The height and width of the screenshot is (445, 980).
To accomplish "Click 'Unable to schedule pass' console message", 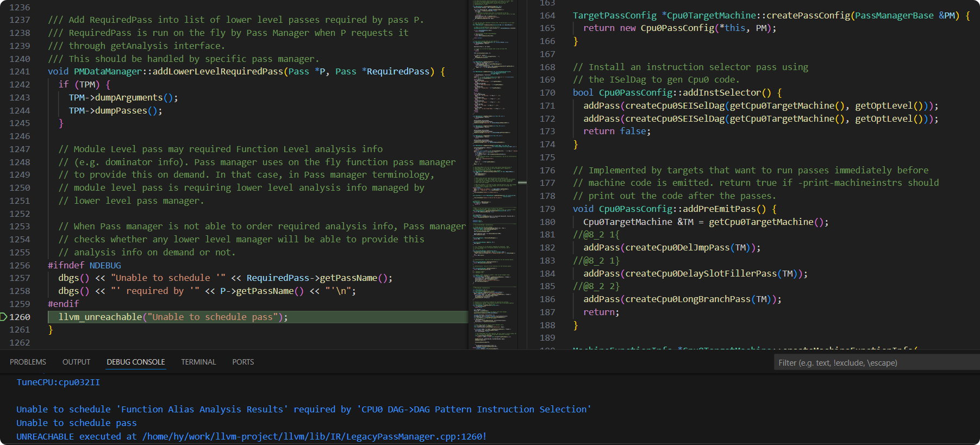I will [77, 423].
